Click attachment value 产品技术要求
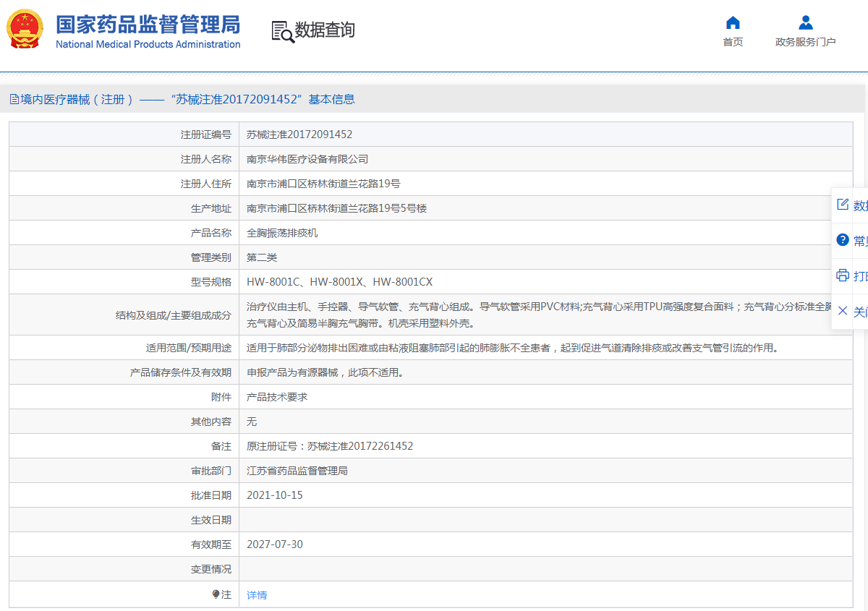 pos(277,397)
